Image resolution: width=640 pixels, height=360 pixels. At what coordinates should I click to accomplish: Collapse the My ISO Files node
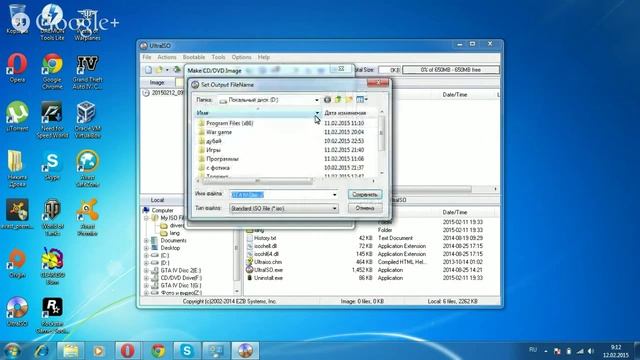147,218
